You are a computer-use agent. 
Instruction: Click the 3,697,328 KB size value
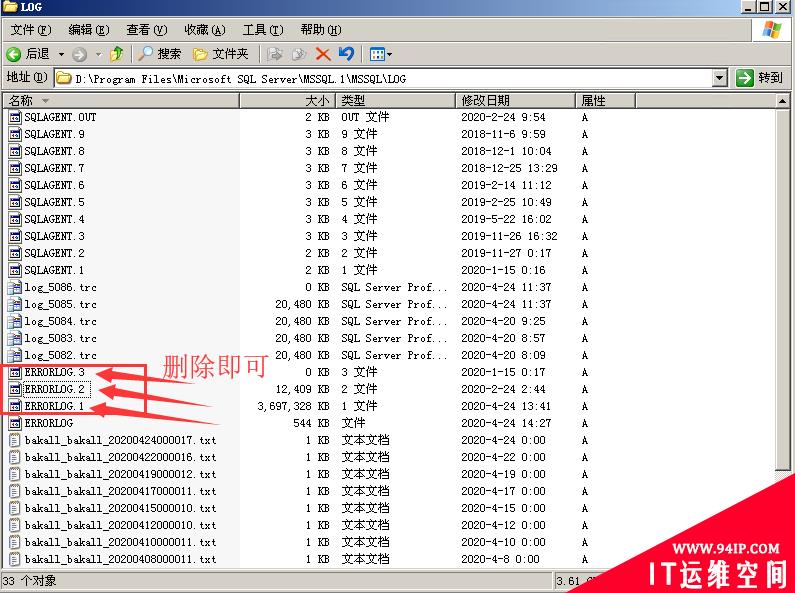(x=293, y=406)
